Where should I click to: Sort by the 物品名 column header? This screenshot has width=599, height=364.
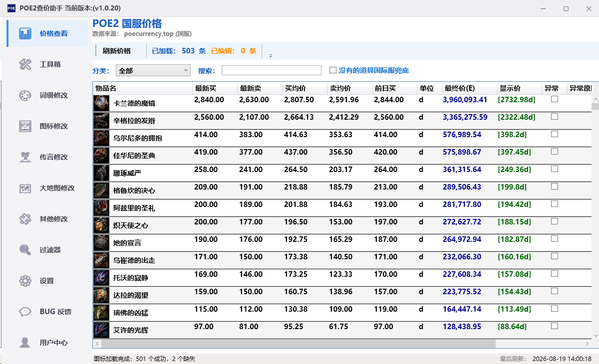(x=143, y=88)
